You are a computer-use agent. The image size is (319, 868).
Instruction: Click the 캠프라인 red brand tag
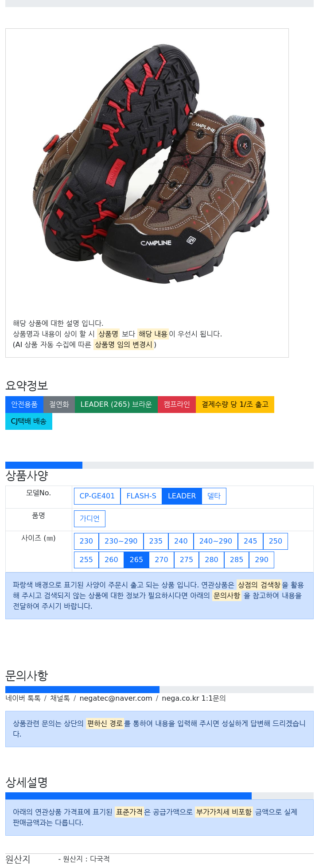(177, 405)
